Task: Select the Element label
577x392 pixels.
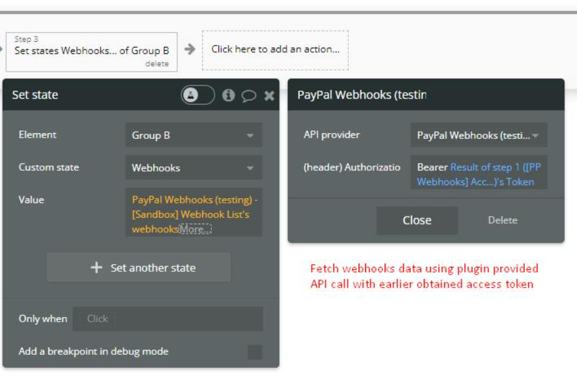Action: (x=38, y=135)
